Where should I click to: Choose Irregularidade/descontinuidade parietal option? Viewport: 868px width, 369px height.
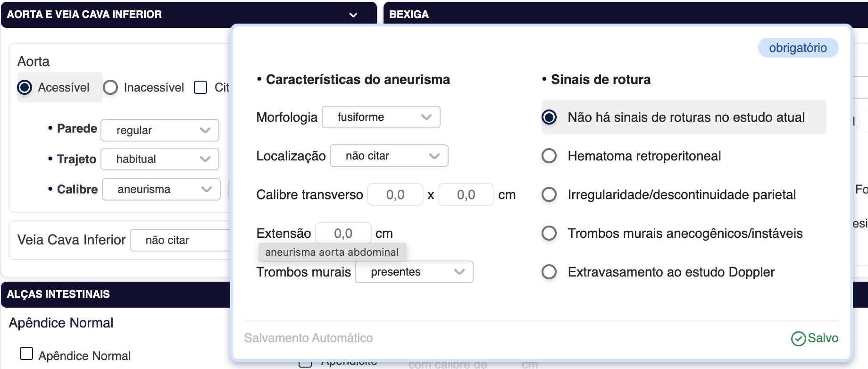point(549,194)
